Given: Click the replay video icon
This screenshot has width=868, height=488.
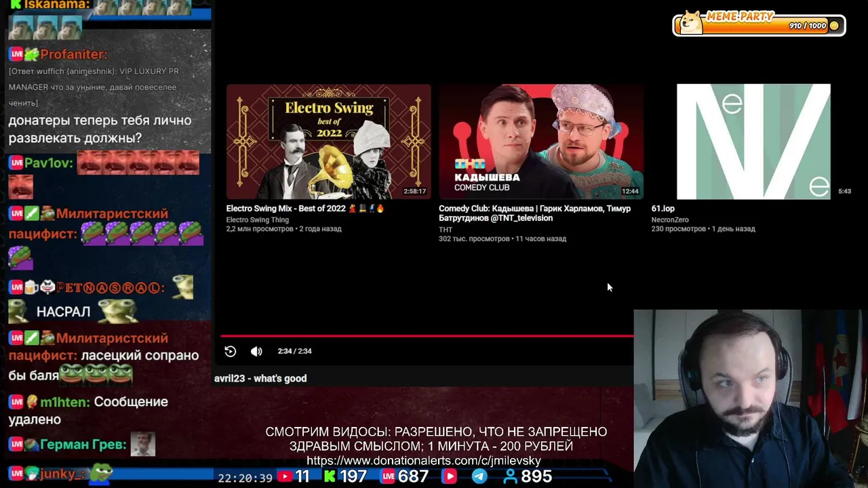Looking at the screenshot, I should (x=231, y=351).
